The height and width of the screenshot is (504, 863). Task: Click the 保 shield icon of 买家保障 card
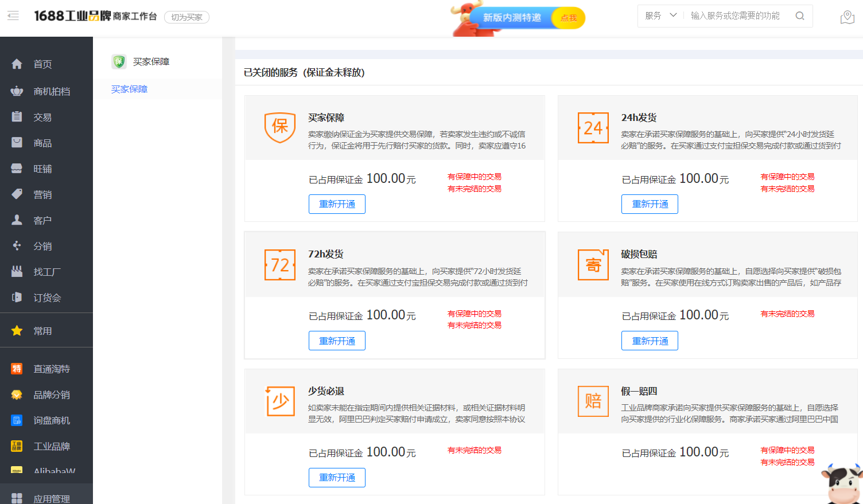coord(280,127)
